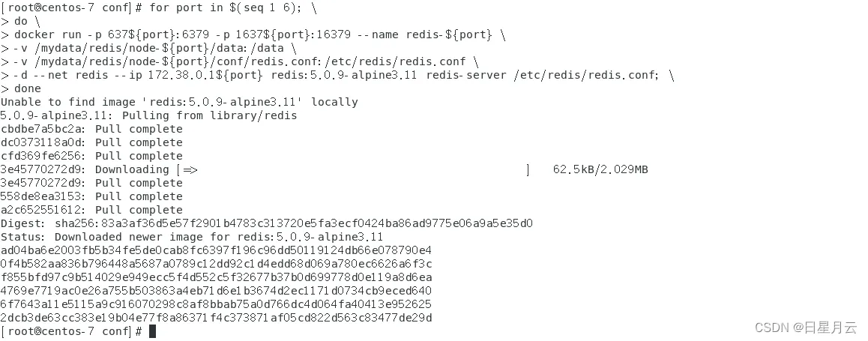Click the container ID starting with 4769e7719
The width and height of the screenshot is (868, 341).
pyautogui.click(x=216, y=291)
